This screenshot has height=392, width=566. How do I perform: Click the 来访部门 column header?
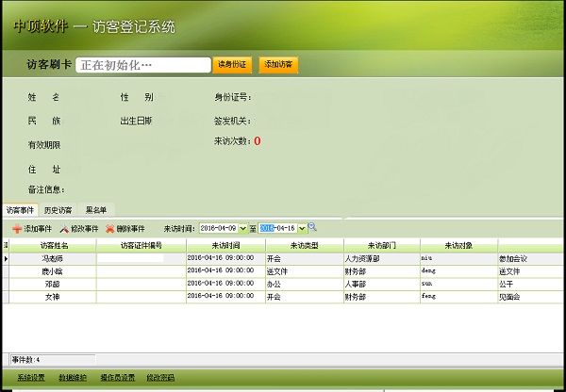pos(382,245)
